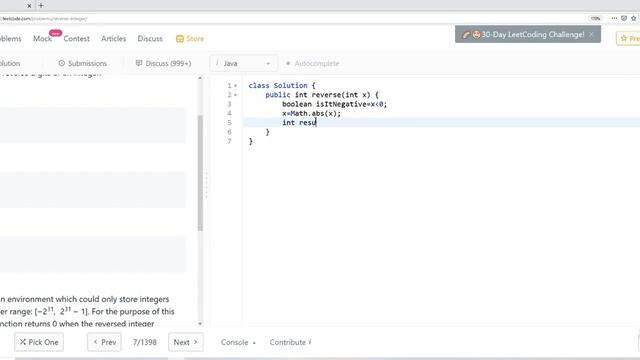Go to the Prev problem
Image resolution: width=640 pixels, height=360 pixels.
point(104,342)
